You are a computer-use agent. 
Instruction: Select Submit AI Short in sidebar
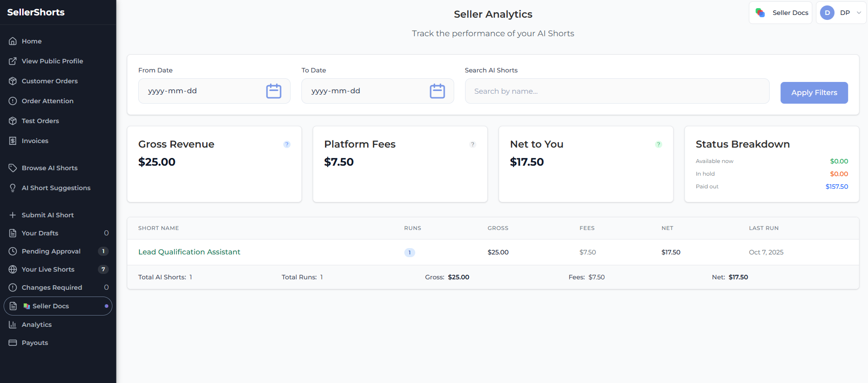click(48, 215)
